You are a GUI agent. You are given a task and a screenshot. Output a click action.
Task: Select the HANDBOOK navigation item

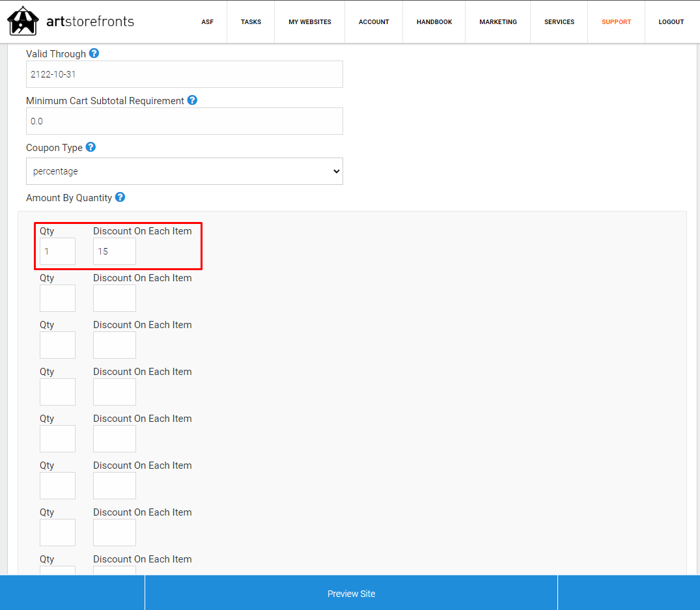tap(434, 22)
